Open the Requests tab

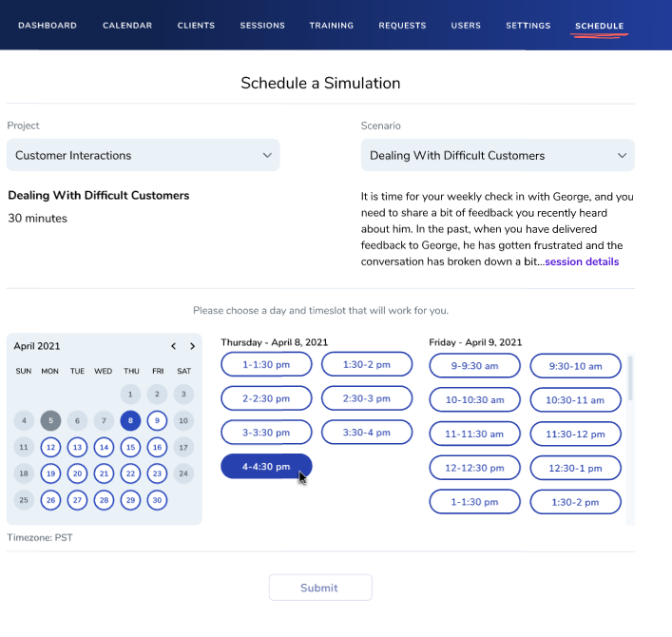(402, 26)
